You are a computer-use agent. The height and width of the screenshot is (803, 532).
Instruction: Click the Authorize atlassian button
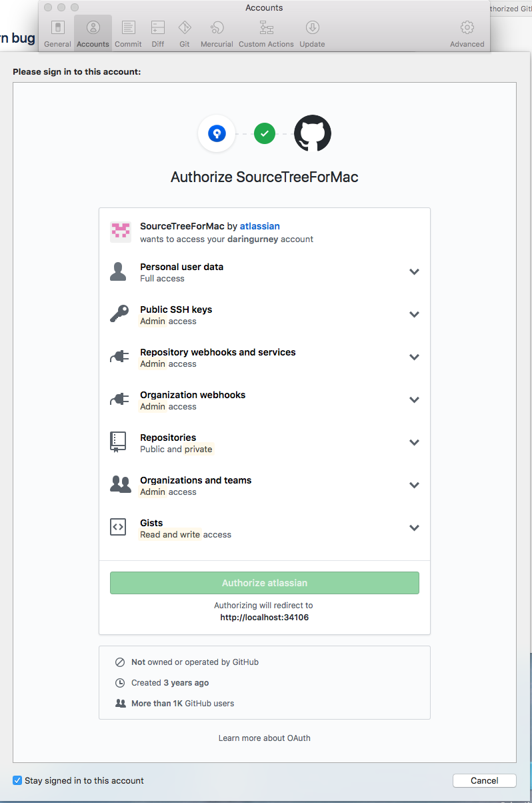pyautogui.click(x=265, y=583)
